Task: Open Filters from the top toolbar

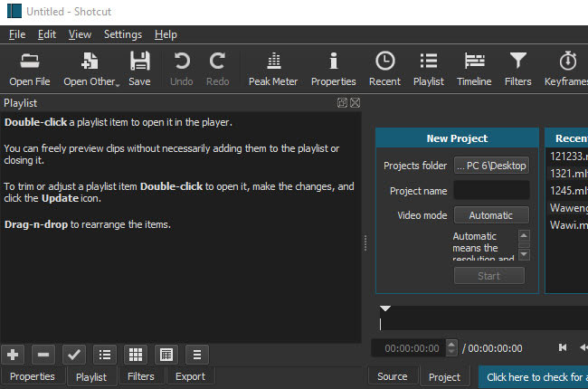Action: click(517, 70)
